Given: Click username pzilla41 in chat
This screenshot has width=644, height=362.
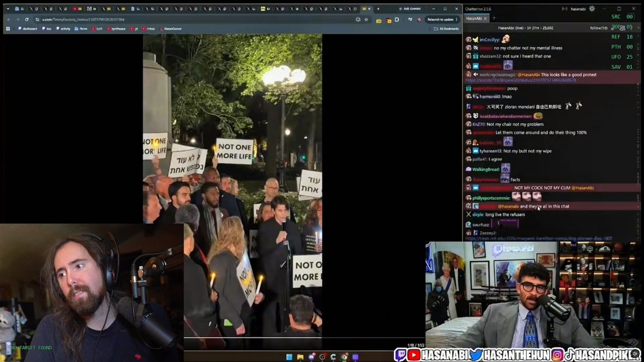Looking at the screenshot, I should 481,159.
